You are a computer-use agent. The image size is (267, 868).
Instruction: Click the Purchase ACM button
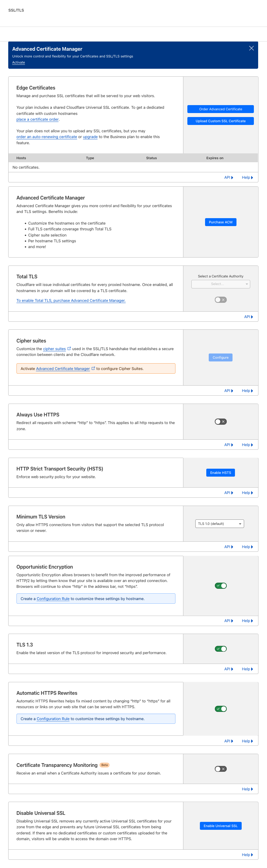pos(221,222)
